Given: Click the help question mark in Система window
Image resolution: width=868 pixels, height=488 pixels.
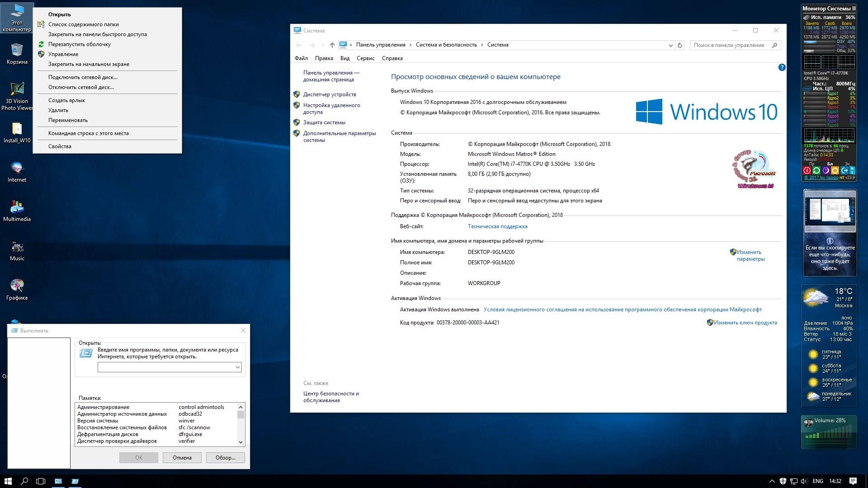Looking at the screenshot, I should pyautogui.click(x=782, y=67).
